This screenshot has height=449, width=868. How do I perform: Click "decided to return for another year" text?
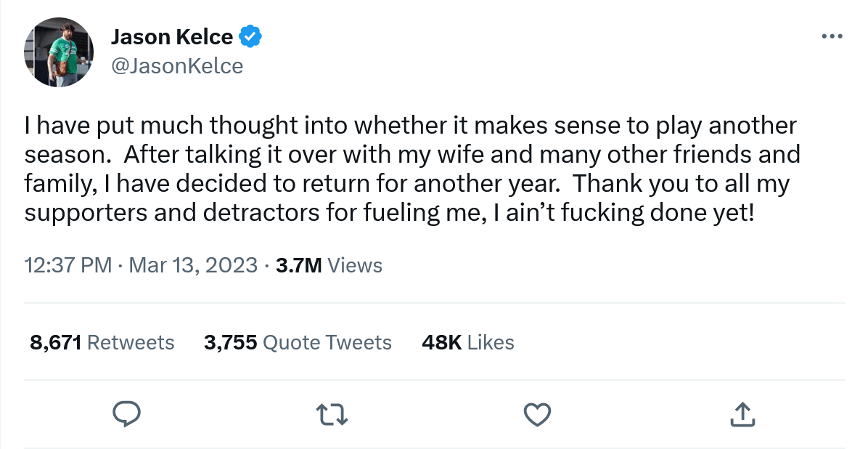(x=328, y=184)
